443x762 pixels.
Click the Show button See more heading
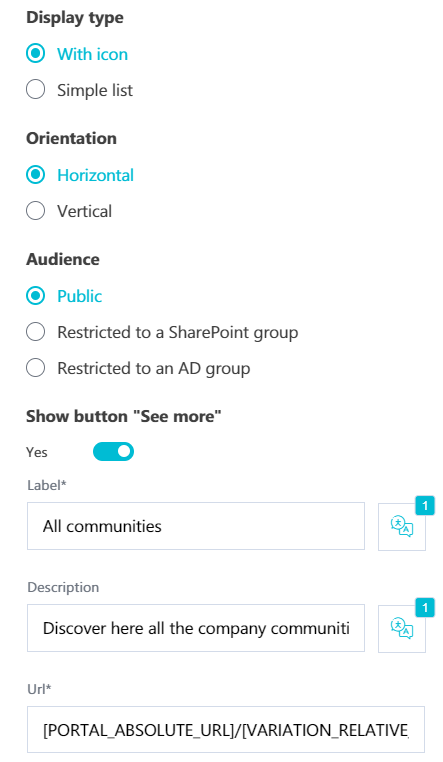123,416
